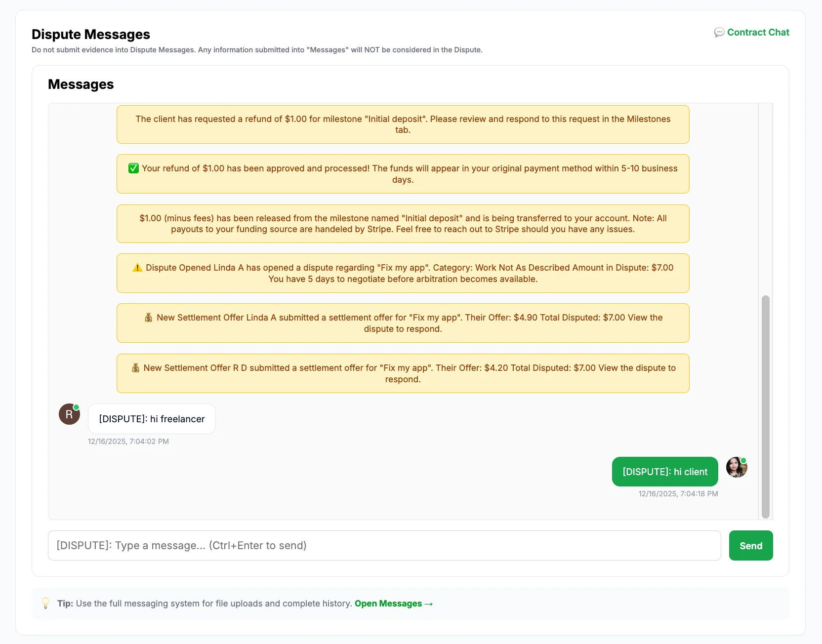
Task: Click the Contract Chat speech bubble icon
Action: [x=719, y=32]
